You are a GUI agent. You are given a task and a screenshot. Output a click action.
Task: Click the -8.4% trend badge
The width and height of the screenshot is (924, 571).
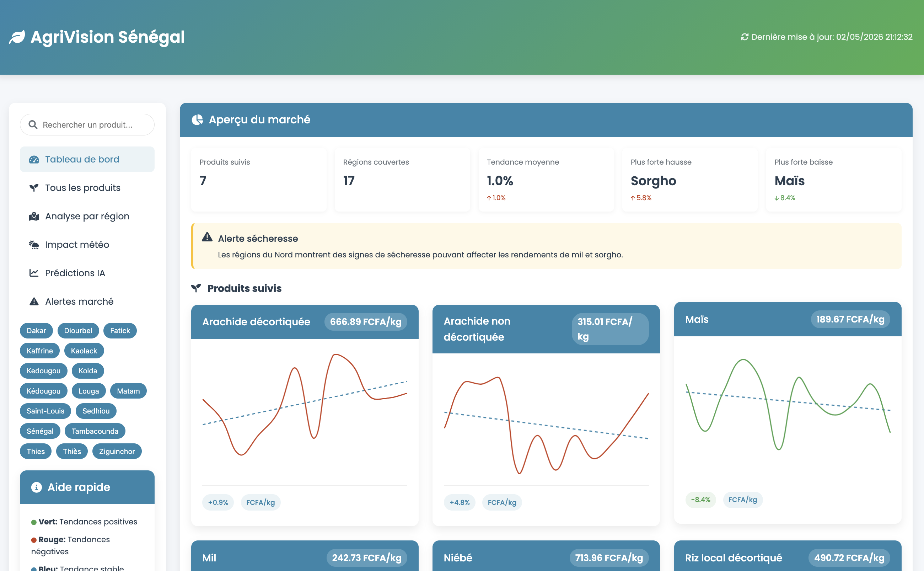[x=700, y=500]
